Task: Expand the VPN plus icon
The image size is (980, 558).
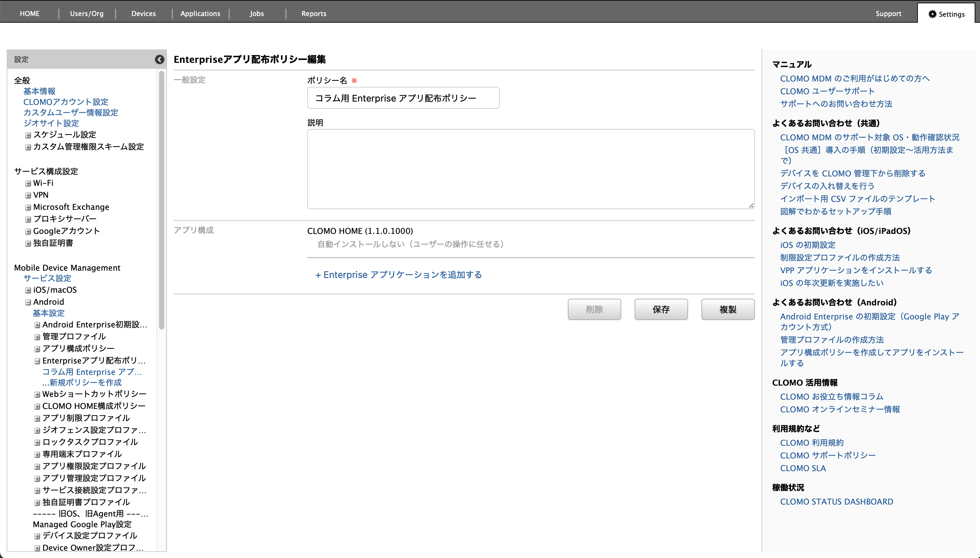Action: pos(28,195)
